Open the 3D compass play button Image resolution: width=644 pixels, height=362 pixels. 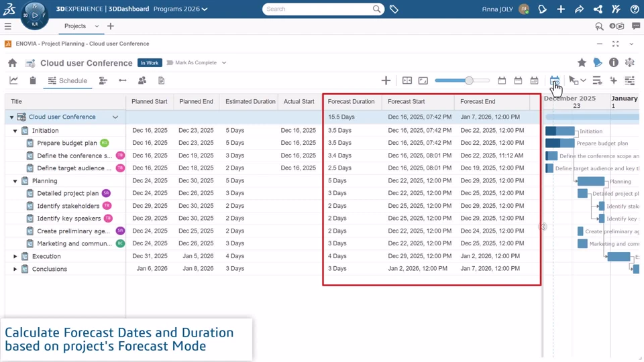click(35, 15)
